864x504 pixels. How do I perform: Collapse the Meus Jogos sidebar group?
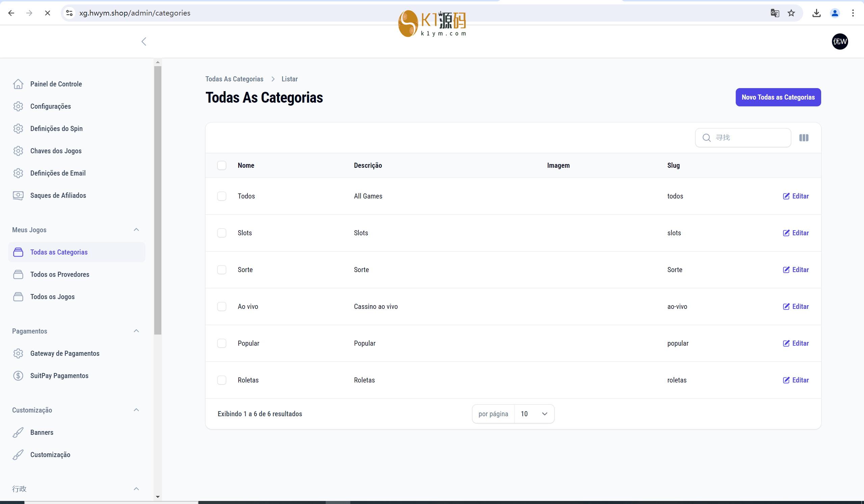click(x=136, y=230)
